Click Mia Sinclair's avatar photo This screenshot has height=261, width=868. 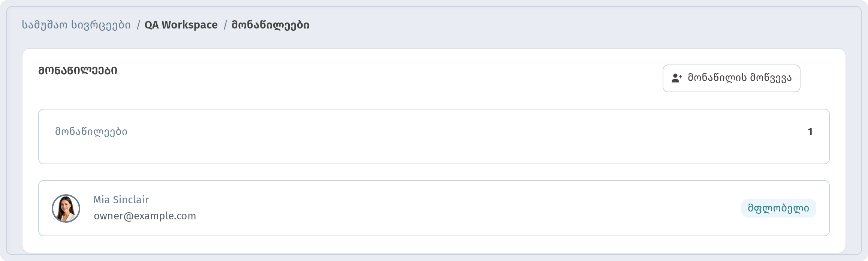coord(66,208)
